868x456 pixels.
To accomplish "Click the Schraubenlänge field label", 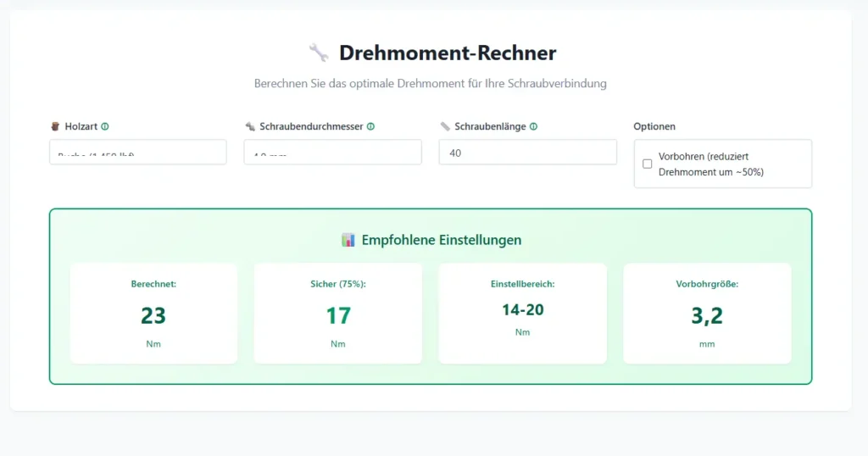I will [x=490, y=126].
